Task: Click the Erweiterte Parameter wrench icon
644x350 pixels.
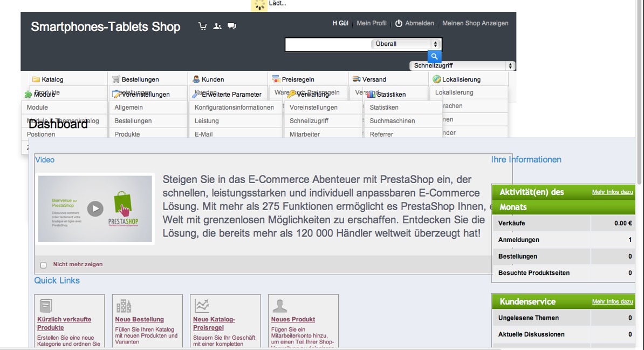Action: pyautogui.click(x=196, y=94)
